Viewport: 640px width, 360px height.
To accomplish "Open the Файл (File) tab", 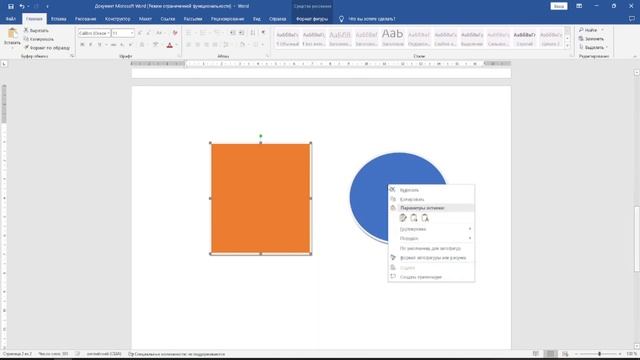I will click(x=11, y=19).
